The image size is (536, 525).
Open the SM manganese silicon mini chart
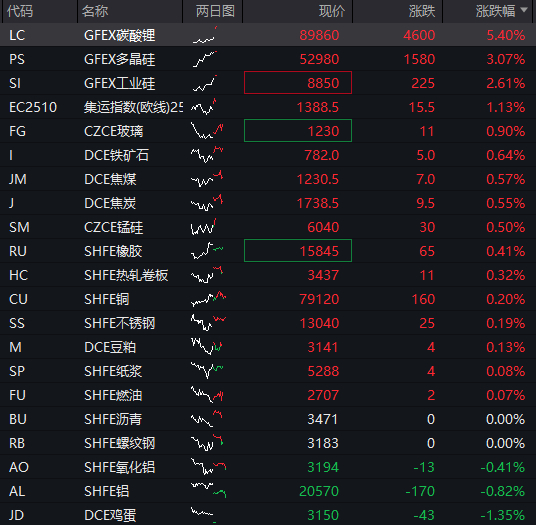point(203,227)
